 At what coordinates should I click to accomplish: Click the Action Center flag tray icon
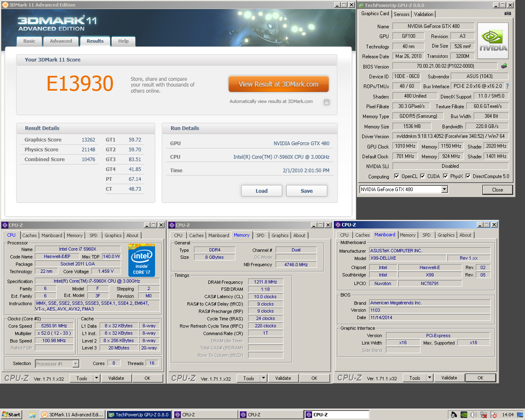click(493, 415)
